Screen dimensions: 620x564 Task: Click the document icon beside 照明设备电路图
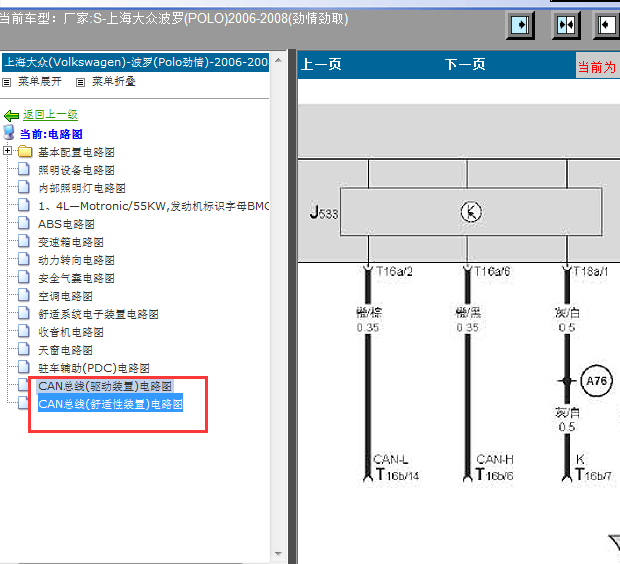pyautogui.click(x=24, y=169)
